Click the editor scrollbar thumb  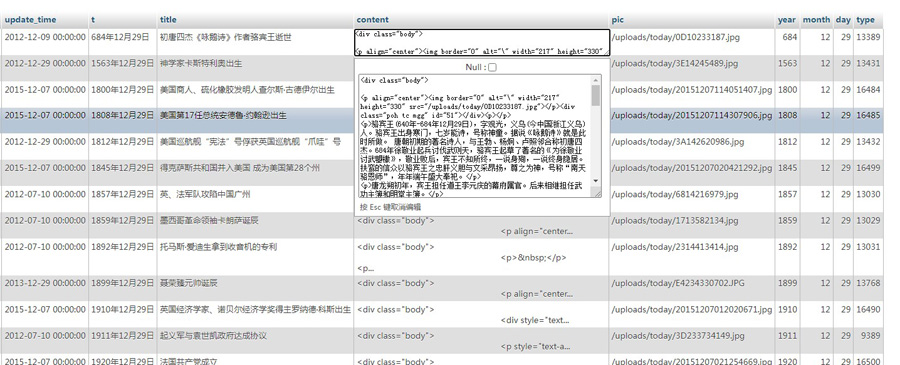[x=596, y=96]
